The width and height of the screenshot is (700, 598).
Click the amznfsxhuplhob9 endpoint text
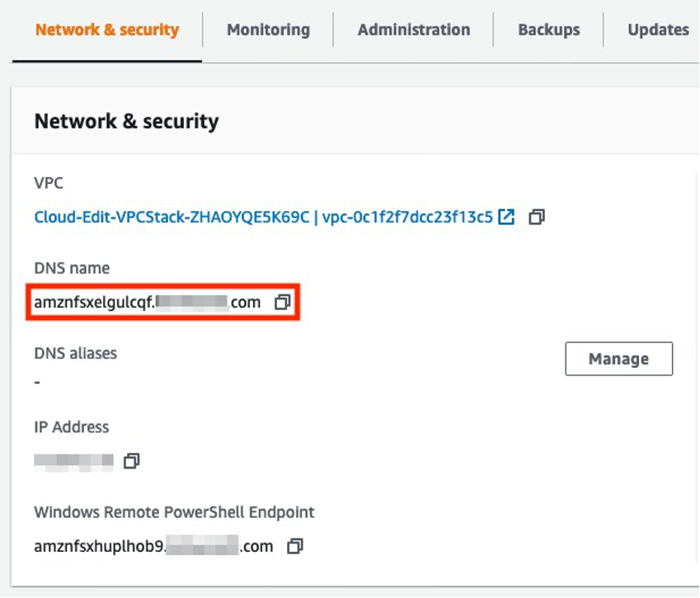[x=148, y=546]
